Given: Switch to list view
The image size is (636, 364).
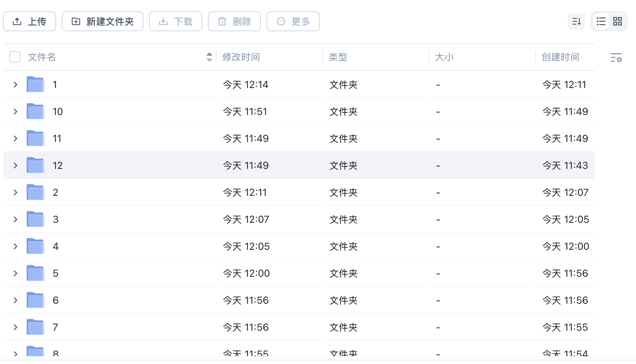Looking at the screenshot, I should pos(601,22).
